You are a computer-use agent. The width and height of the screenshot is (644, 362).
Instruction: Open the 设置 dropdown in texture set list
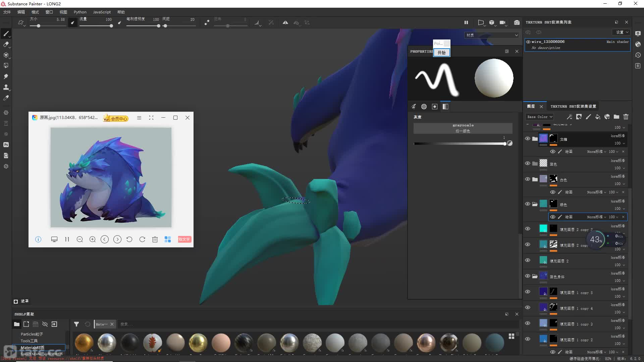[622, 32]
